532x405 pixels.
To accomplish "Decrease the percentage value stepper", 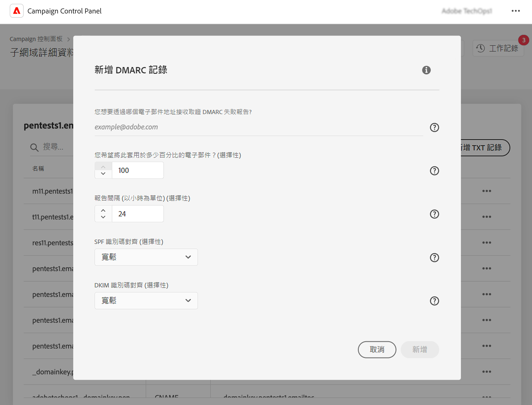I will coord(103,174).
